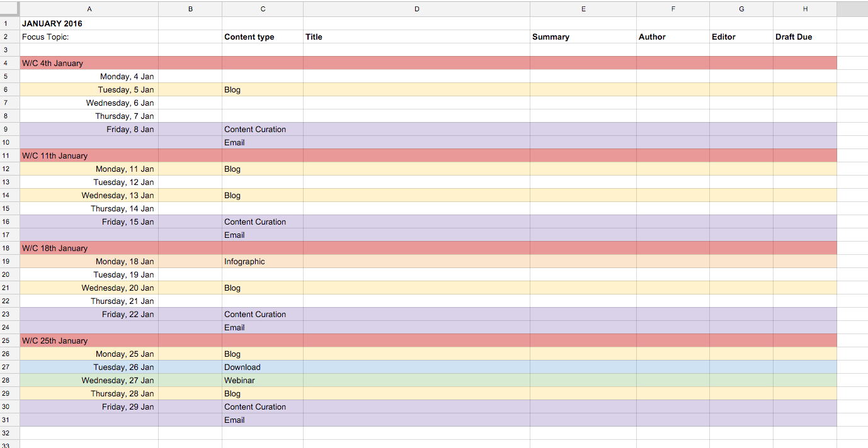Select Content Curation cell for Friday, 29 Jan
Image resolution: width=868 pixels, height=448 pixels.
(x=262, y=407)
